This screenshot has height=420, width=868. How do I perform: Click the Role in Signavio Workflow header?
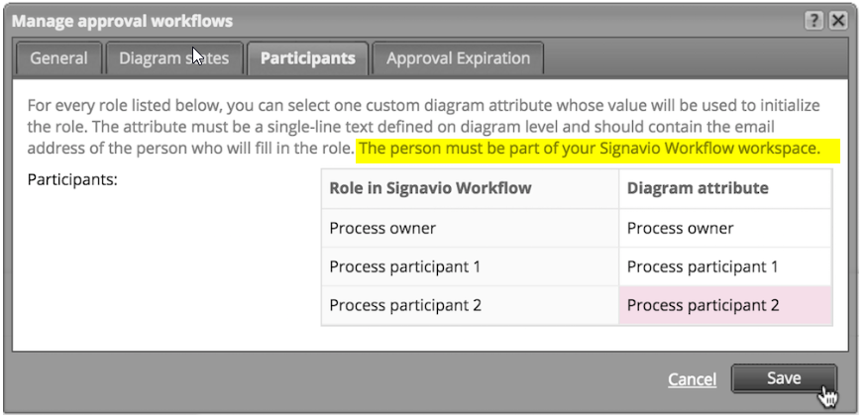tap(470, 188)
